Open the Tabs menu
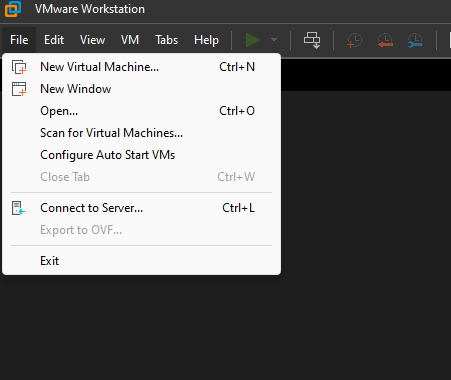 click(166, 40)
